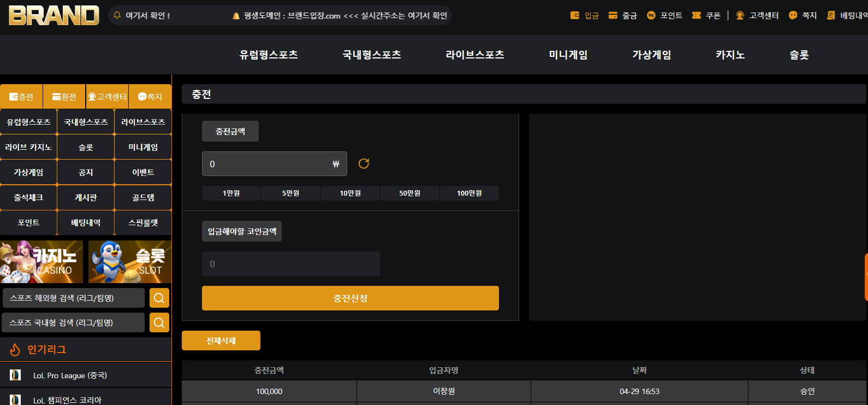Screen dimensions: 868x405
Task: Select 미니게임 in main navigation
Action: [x=568, y=55]
